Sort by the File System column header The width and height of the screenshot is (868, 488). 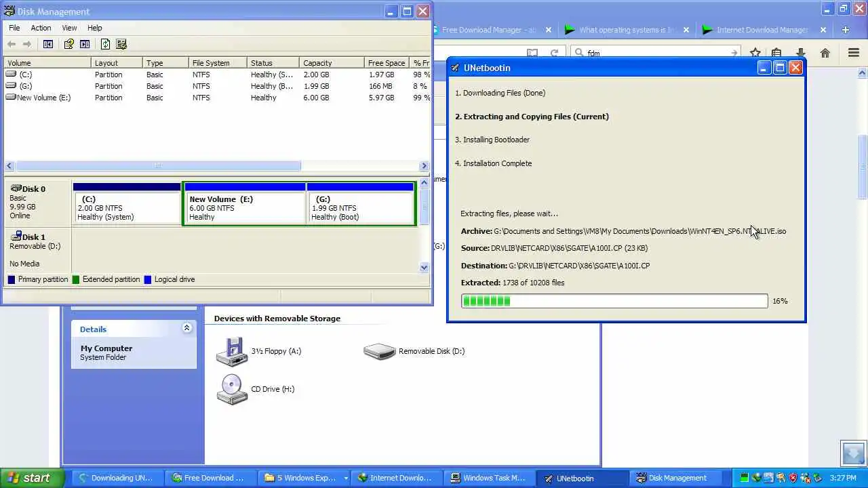pos(217,63)
